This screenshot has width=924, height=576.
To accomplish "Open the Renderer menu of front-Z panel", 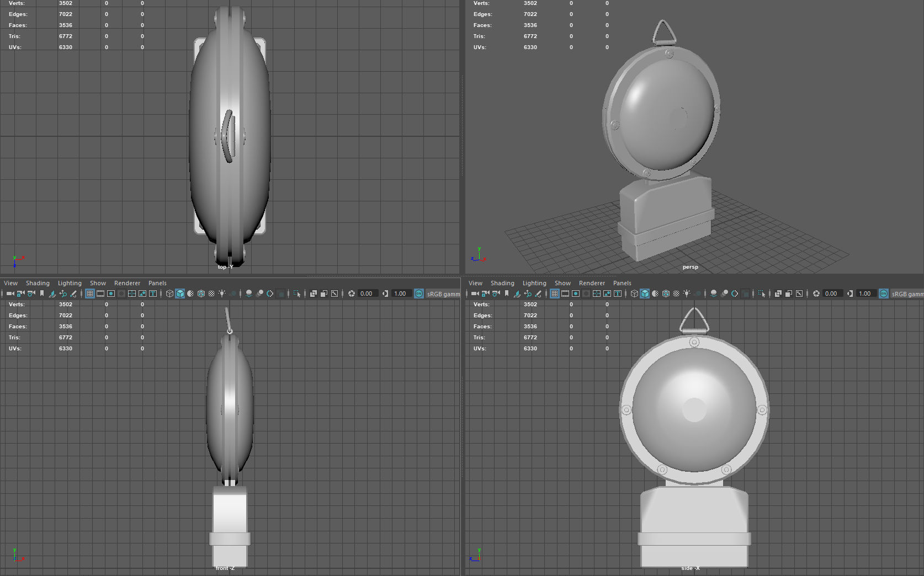I will point(127,283).
